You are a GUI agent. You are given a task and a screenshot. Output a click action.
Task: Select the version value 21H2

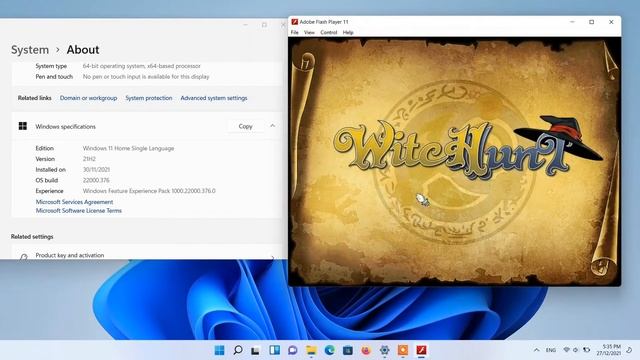[89, 159]
